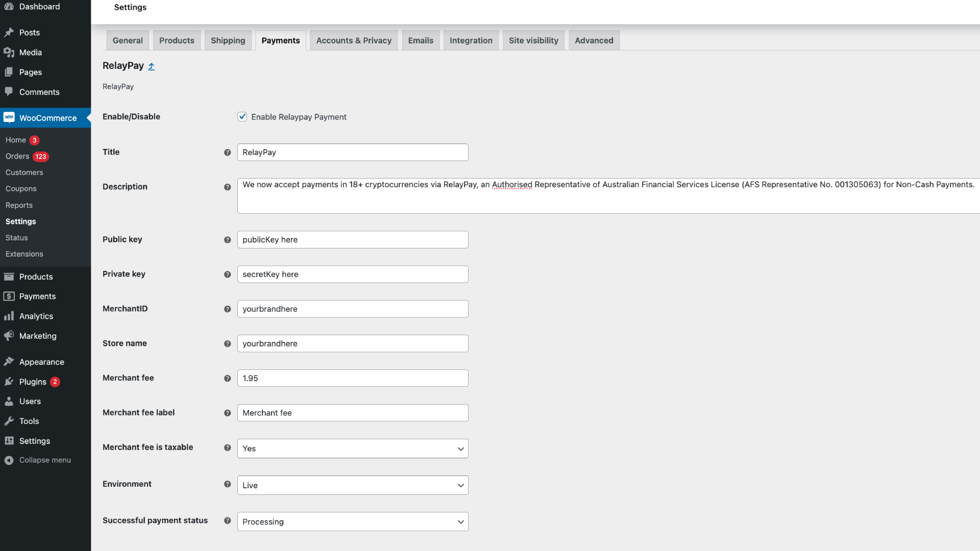Open Plugins from the sidebar icon
The image size is (980, 551).
(x=9, y=382)
